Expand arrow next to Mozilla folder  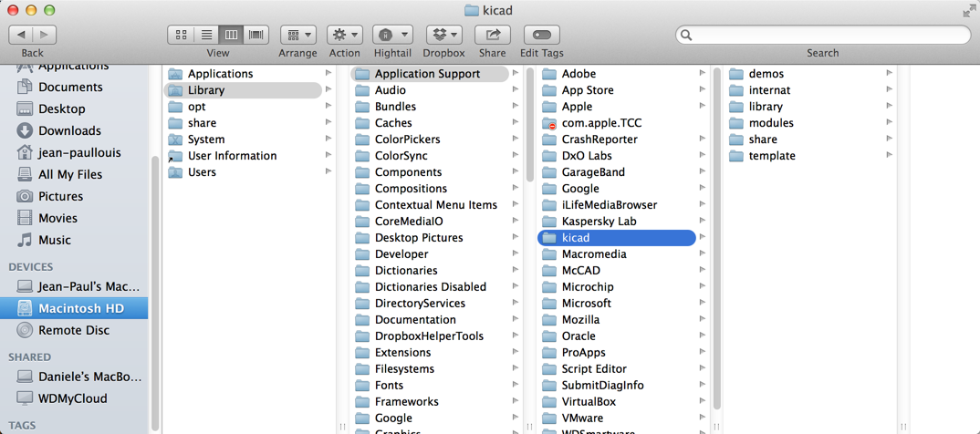(x=703, y=319)
